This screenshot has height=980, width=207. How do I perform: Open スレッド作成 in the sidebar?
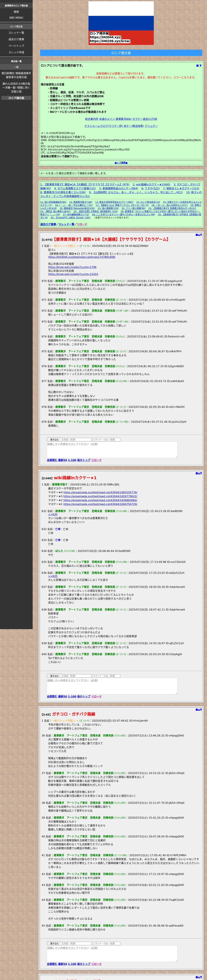pyautogui.click(x=16, y=52)
